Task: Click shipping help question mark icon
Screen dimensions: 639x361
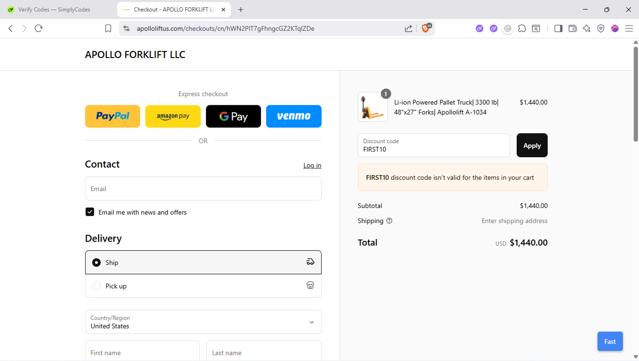Action: pyautogui.click(x=389, y=221)
